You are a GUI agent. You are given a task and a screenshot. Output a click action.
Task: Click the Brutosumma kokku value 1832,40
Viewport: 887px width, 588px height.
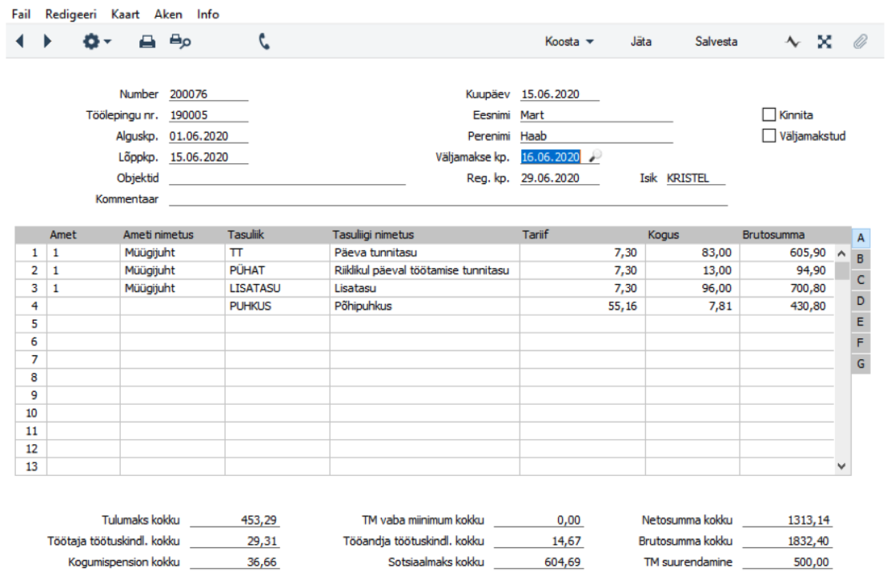click(x=788, y=541)
